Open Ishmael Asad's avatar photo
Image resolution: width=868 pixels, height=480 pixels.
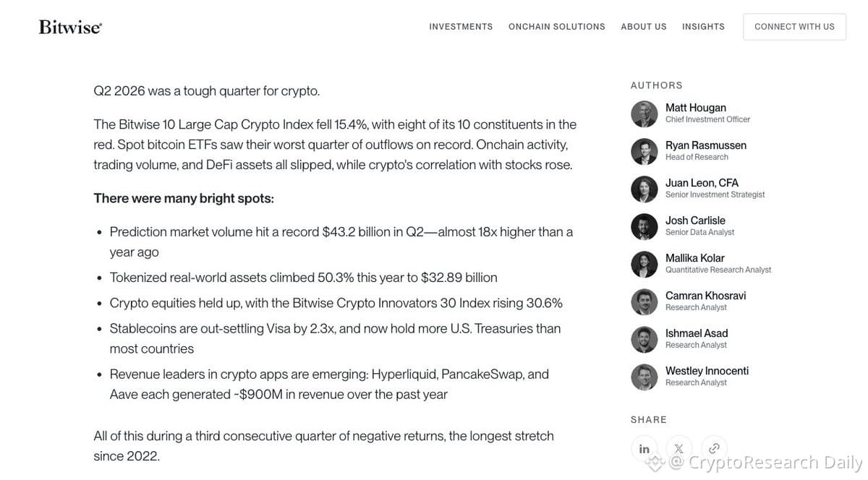[x=644, y=339]
